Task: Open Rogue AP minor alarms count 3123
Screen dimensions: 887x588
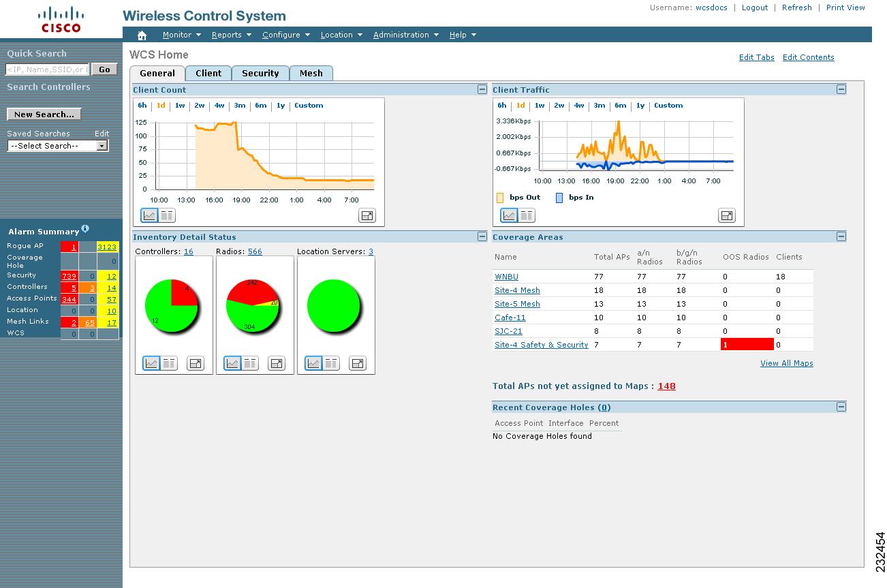Action: 107,247
